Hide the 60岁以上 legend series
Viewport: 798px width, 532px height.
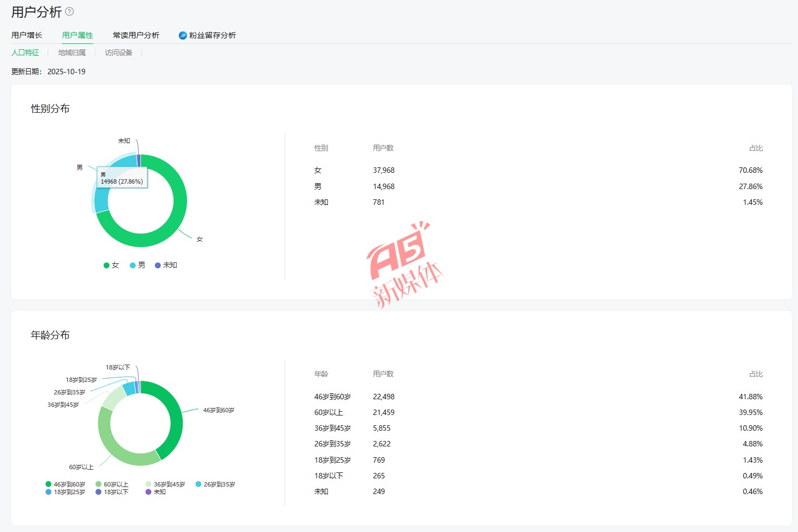pos(112,484)
